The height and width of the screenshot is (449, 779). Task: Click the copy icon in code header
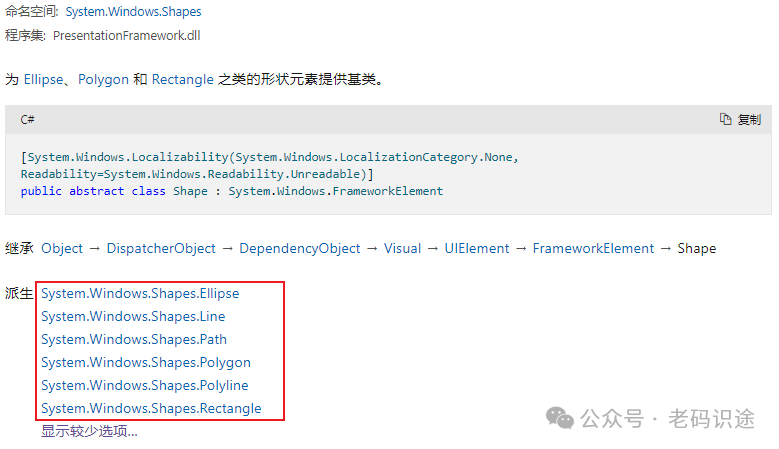point(725,119)
